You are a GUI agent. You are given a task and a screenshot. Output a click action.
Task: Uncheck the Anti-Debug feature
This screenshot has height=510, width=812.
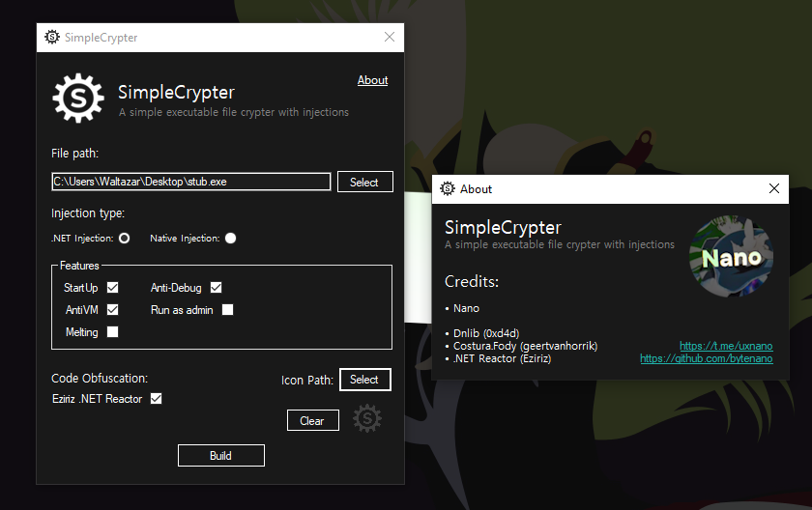tap(216, 287)
